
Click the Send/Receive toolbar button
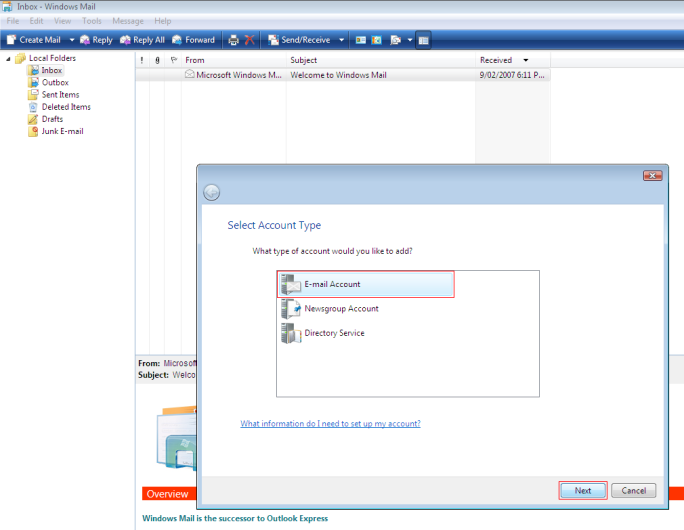point(299,40)
